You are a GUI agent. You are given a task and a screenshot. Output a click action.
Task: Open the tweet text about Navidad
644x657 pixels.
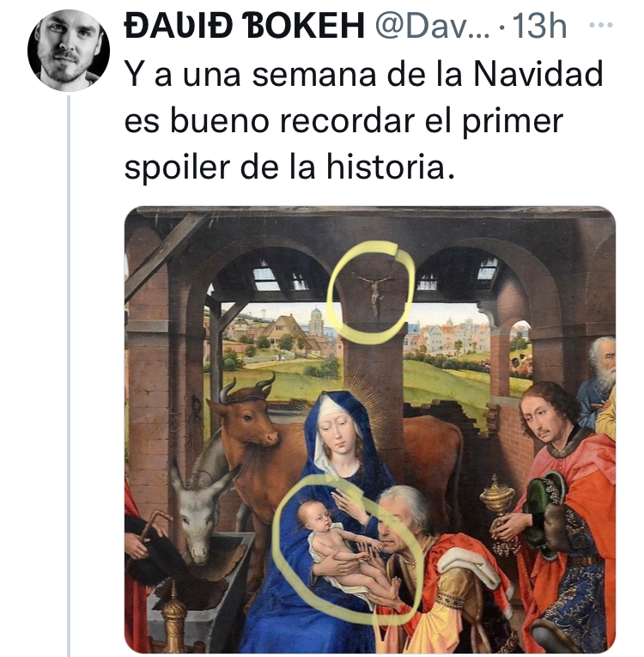(x=364, y=121)
